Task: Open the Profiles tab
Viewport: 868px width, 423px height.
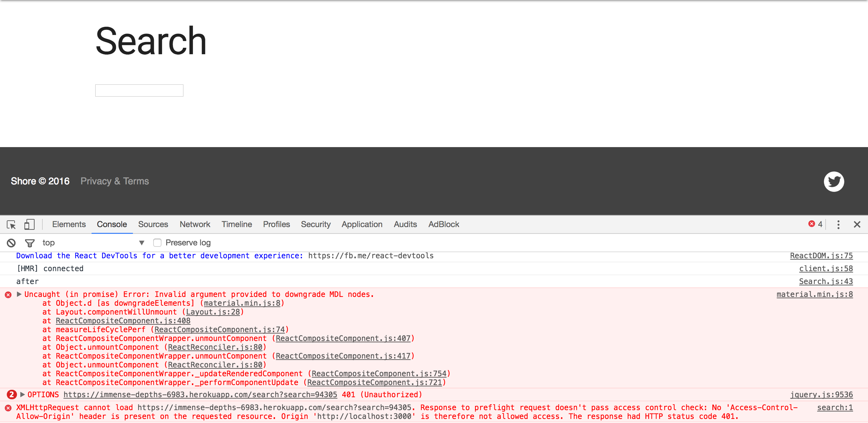Action: pos(276,224)
